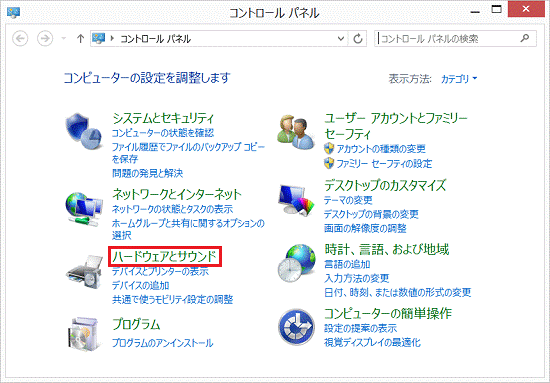Click the Programs box icon

click(x=84, y=333)
